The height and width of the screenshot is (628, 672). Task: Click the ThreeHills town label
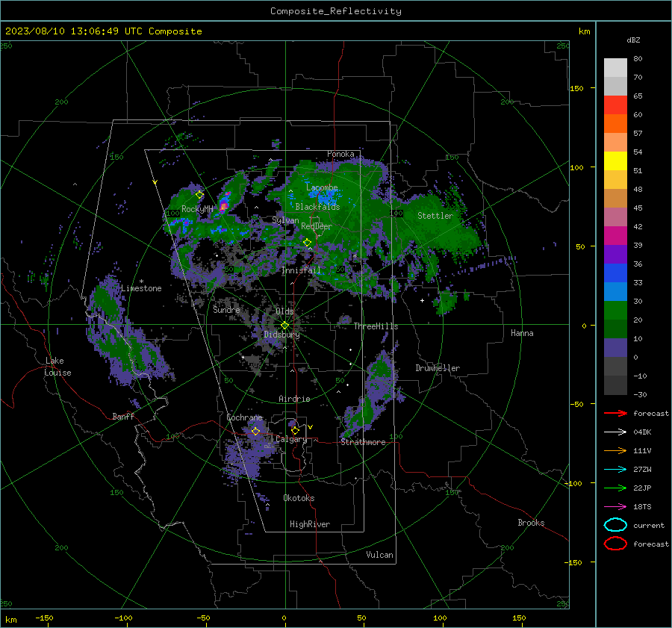pyautogui.click(x=376, y=326)
